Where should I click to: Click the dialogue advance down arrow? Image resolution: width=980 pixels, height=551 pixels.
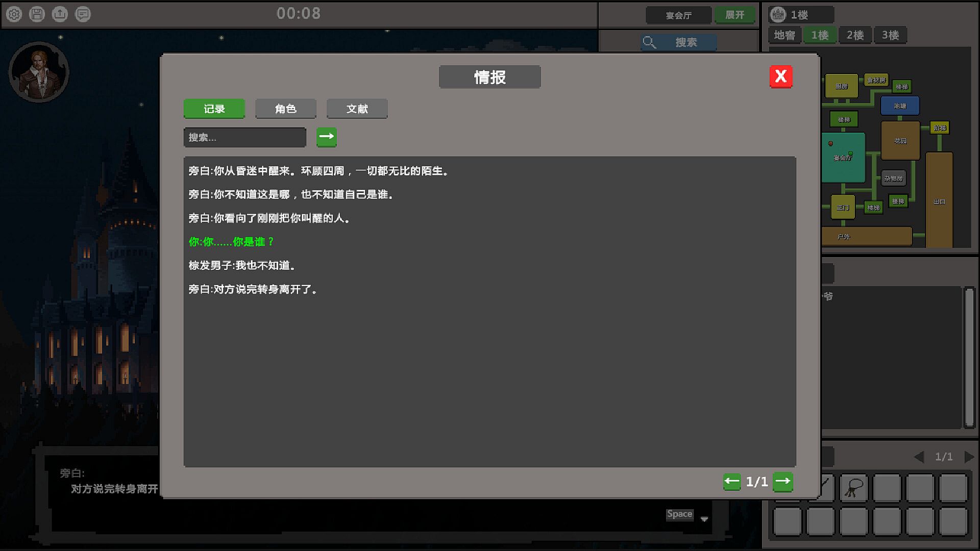pos(704,519)
